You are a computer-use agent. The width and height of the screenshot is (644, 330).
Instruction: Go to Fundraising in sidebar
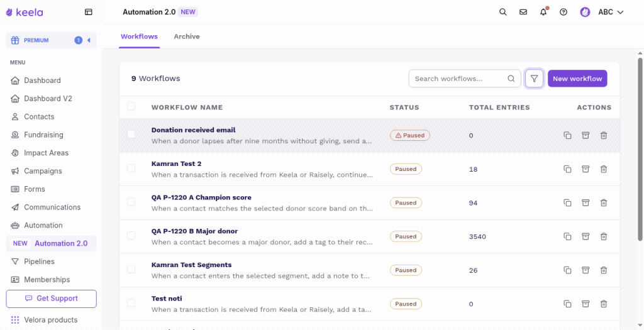[43, 135]
